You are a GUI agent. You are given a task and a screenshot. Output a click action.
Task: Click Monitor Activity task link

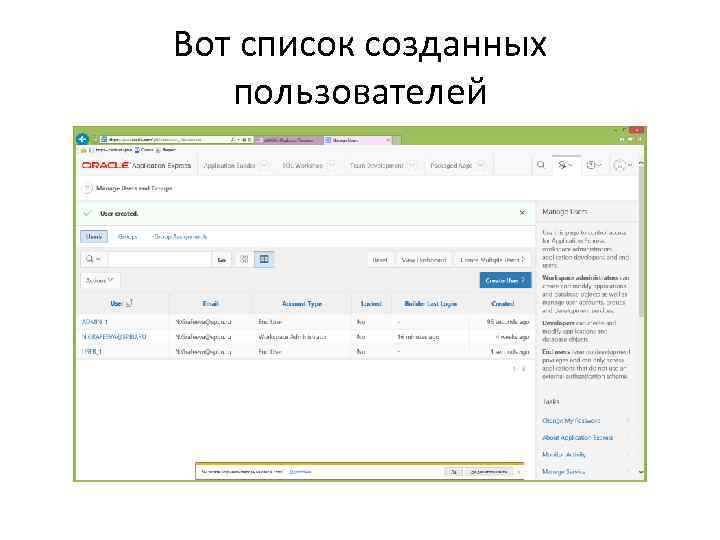point(563,455)
